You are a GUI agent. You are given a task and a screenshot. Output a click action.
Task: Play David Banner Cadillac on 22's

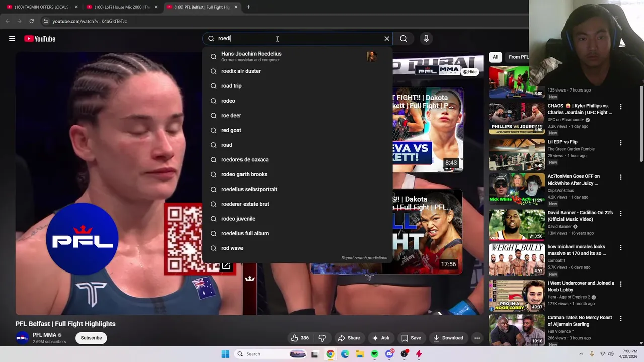tap(517, 225)
